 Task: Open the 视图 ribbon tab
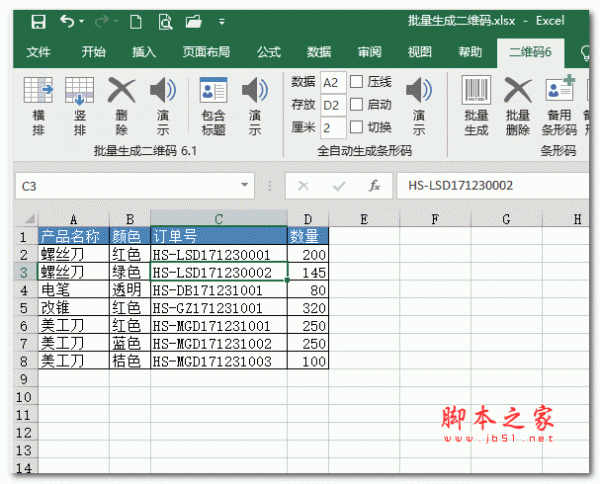point(420,52)
